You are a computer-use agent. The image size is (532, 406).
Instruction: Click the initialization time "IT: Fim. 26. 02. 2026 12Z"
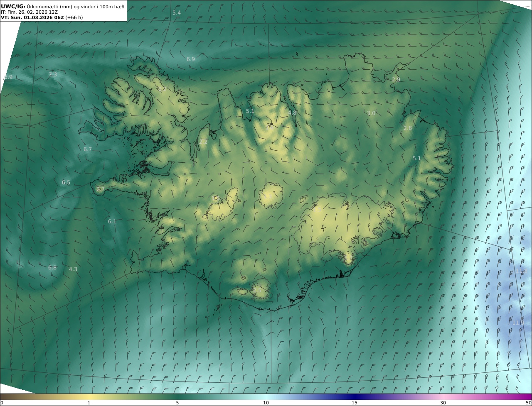30,12
